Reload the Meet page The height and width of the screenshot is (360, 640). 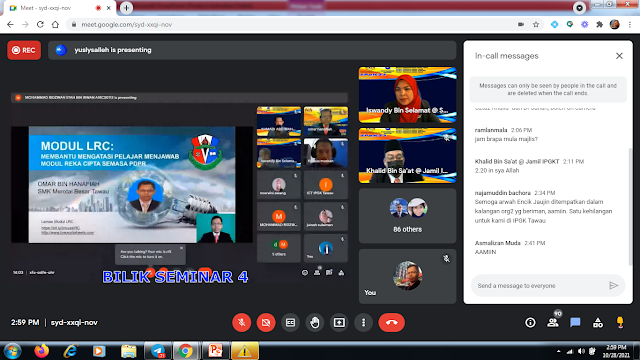pyautogui.click(x=40, y=24)
